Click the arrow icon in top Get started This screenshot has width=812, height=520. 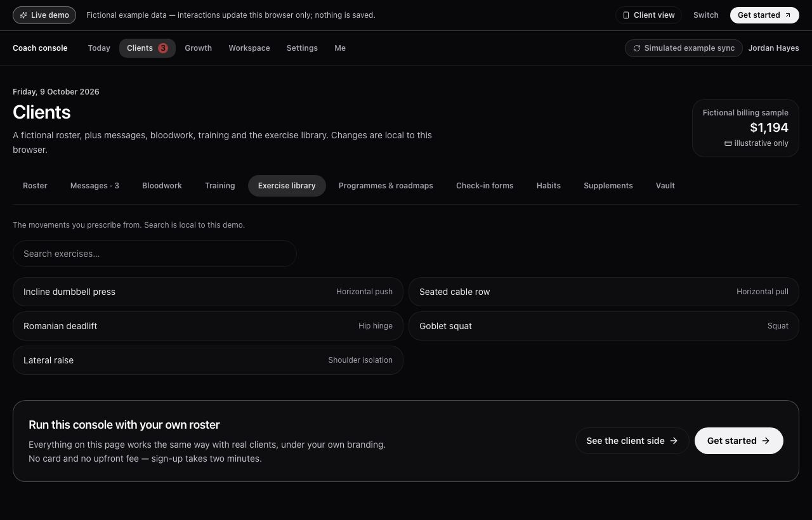pyautogui.click(x=788, y=15)
